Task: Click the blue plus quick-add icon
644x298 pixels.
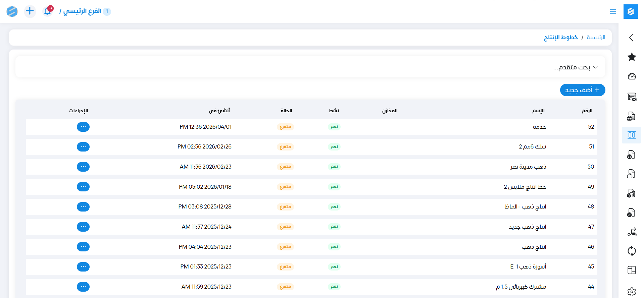Action: [x=30, y=11]
